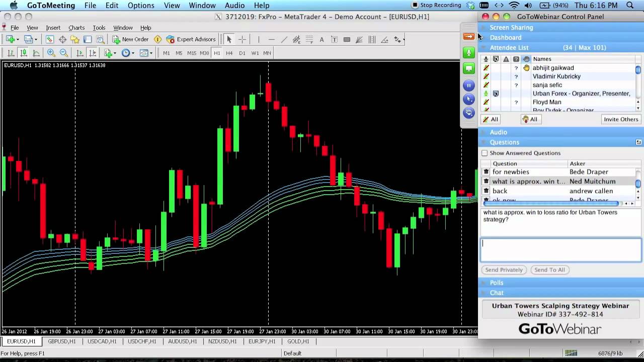This screenshot has height=362, width=644.
Task: Select the cursor pointer tool
Action: 229,39
